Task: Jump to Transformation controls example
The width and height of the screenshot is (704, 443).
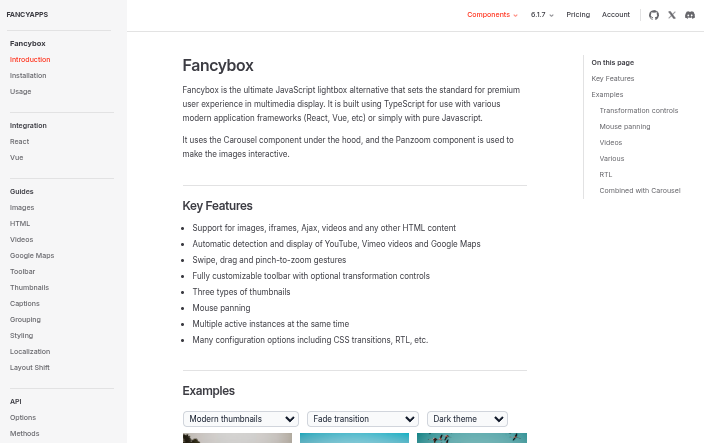Action: [x=638, y=110]
